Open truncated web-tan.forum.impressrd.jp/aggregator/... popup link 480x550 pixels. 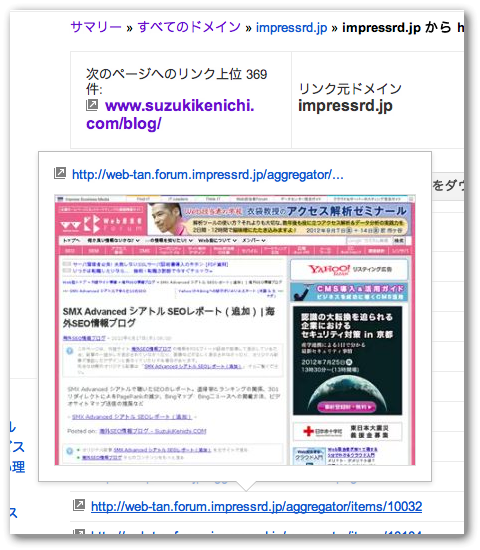coord(208,174)
